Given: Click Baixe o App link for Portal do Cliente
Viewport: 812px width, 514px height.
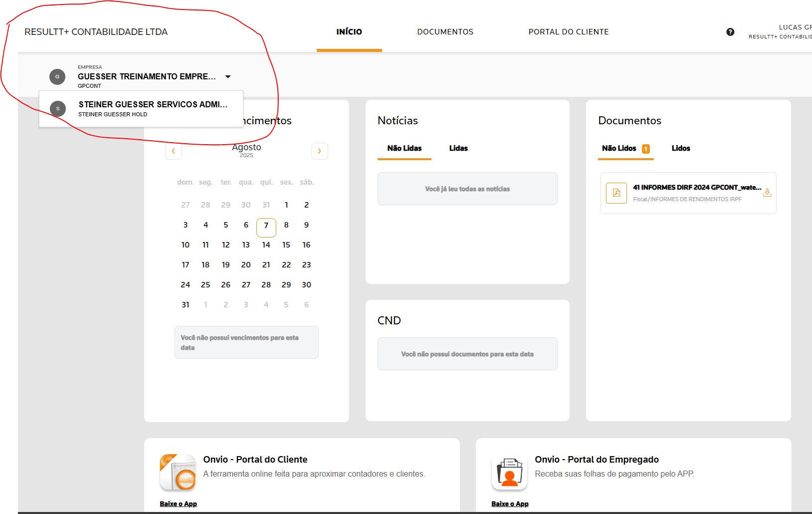Looking at the screenshot, I should [178, 504].
